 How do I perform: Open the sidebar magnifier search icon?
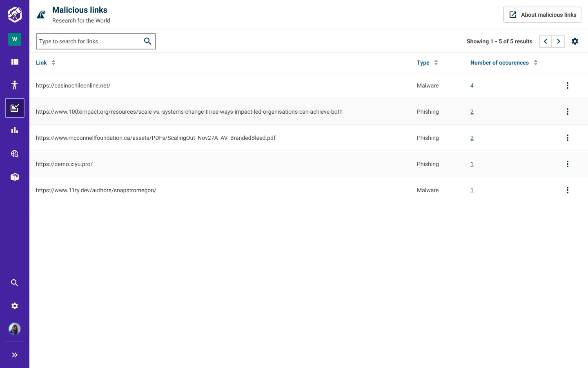point(15,283)
